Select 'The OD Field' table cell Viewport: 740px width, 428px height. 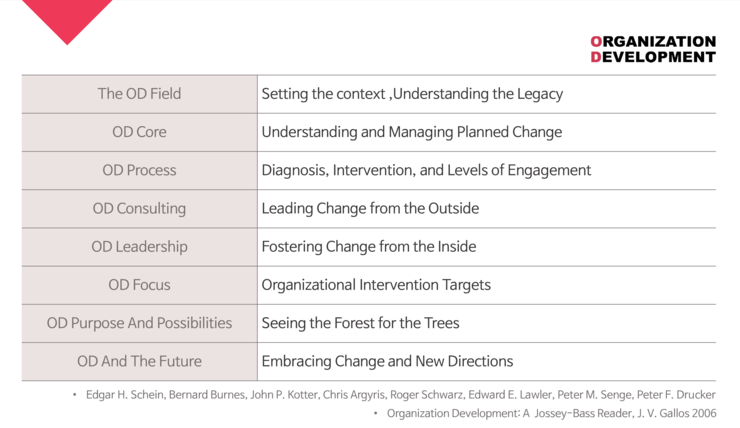[139, 94]
